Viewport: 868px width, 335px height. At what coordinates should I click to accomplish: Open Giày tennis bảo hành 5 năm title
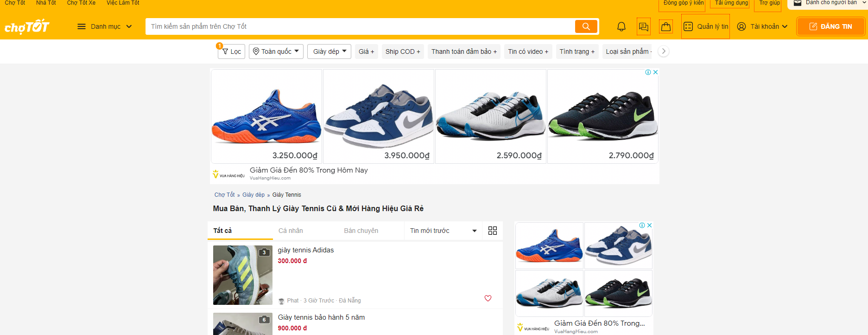(321, 317)
